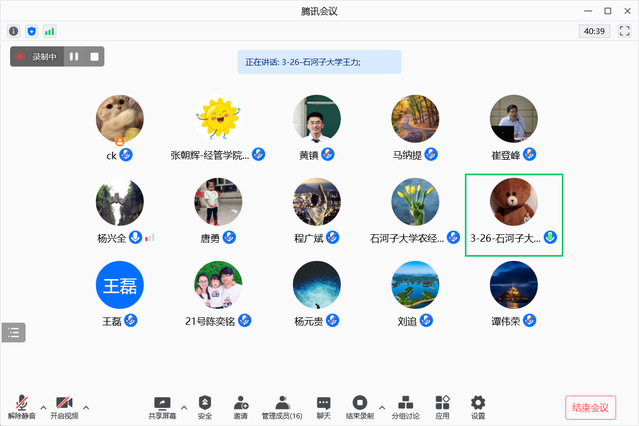This screenshot has height=426, width=639.
Task: Click muted mic icon beside 马纳提
Action: click(x=431, y=155)
